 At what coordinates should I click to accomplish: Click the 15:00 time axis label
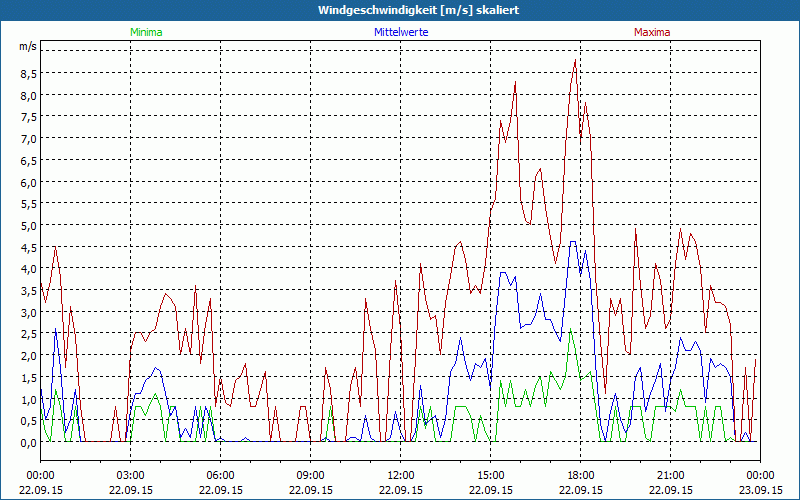(490, 476)
